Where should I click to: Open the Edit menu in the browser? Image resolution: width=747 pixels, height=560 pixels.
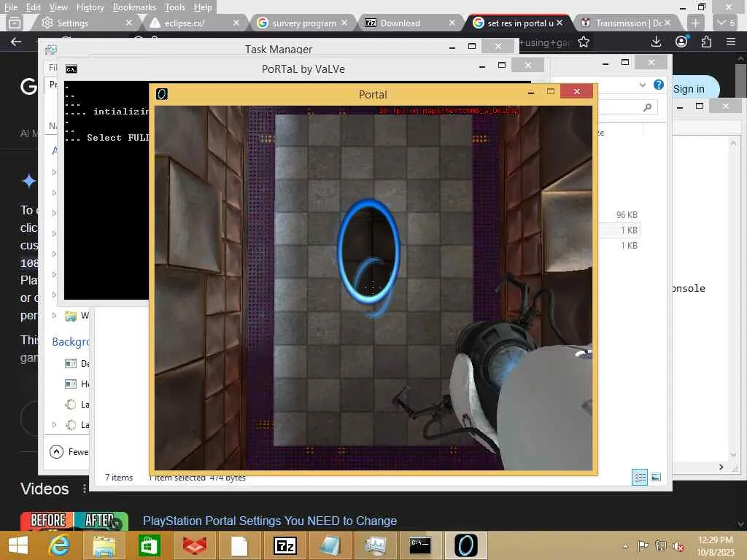pos(33,7)
